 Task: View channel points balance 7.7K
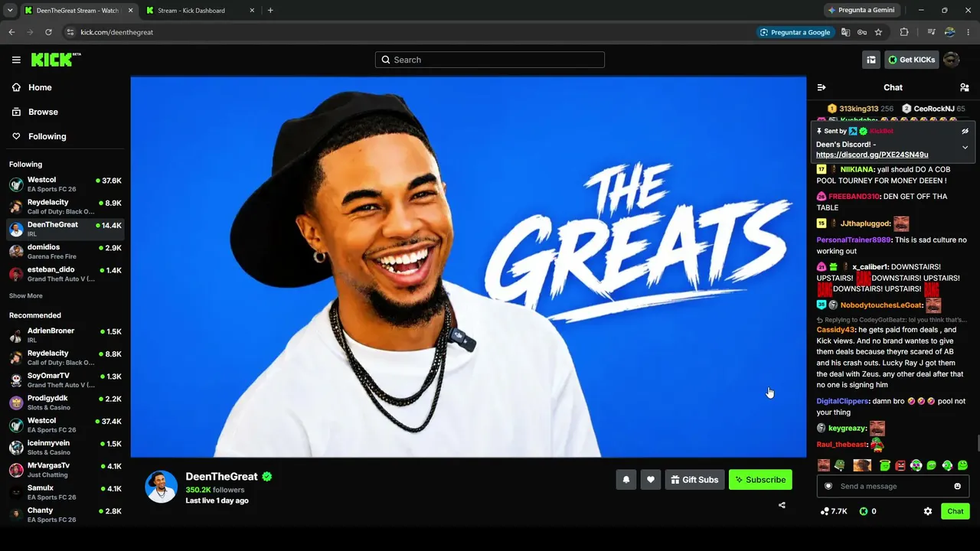[x=834, y=511]
